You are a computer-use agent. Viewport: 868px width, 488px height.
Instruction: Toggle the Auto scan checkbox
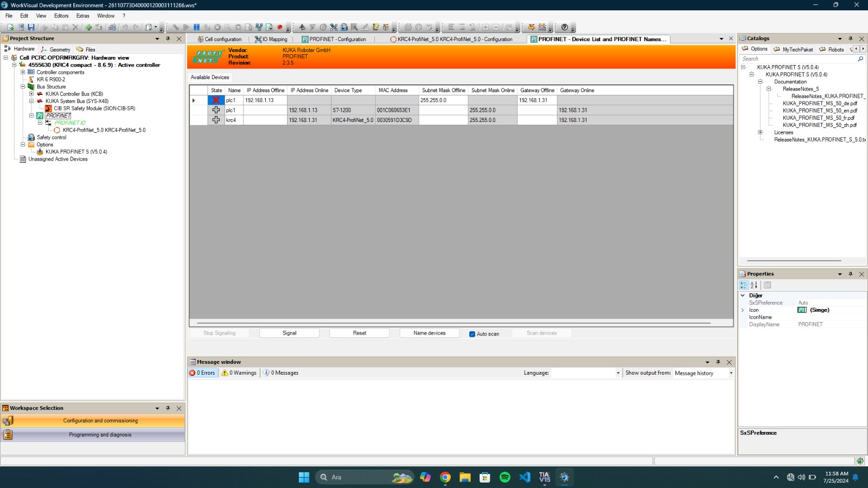[472, 334]
